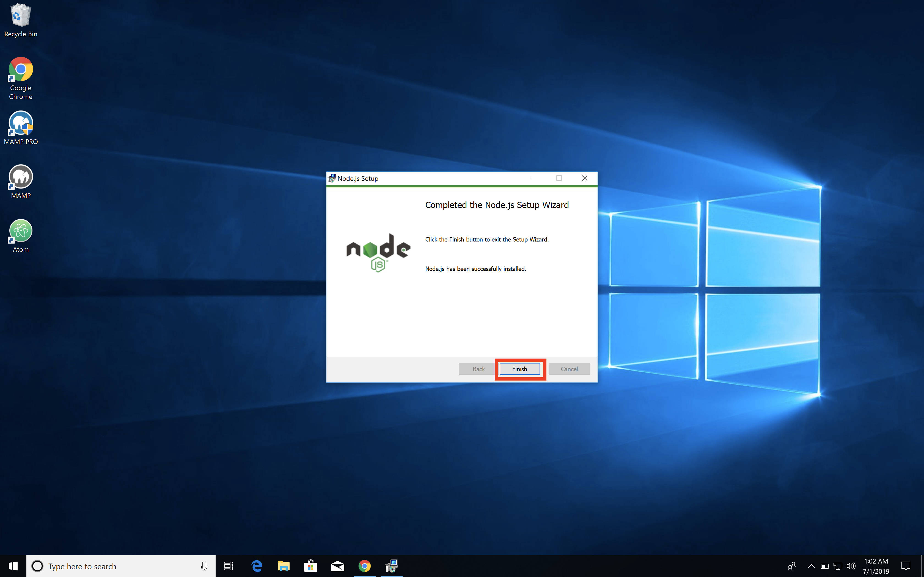Open Microsoft Edge from the taskbar
This screenshot has width=924, height=577.
coord(257,566)
